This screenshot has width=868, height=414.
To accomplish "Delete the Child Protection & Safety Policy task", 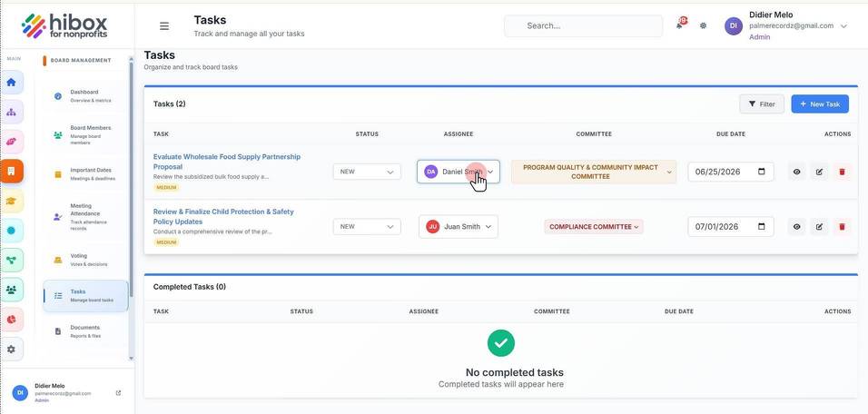I will tap(842, 226).
